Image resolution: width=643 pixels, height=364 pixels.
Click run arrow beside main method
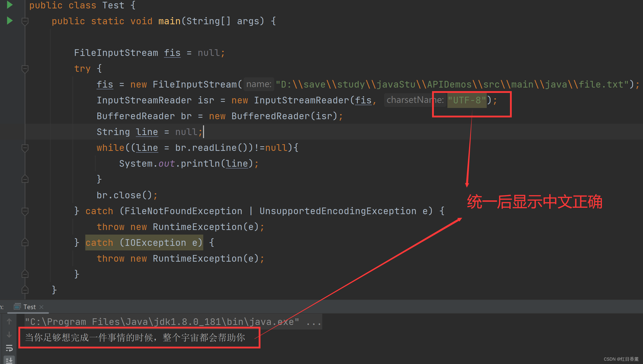point(9,20)
